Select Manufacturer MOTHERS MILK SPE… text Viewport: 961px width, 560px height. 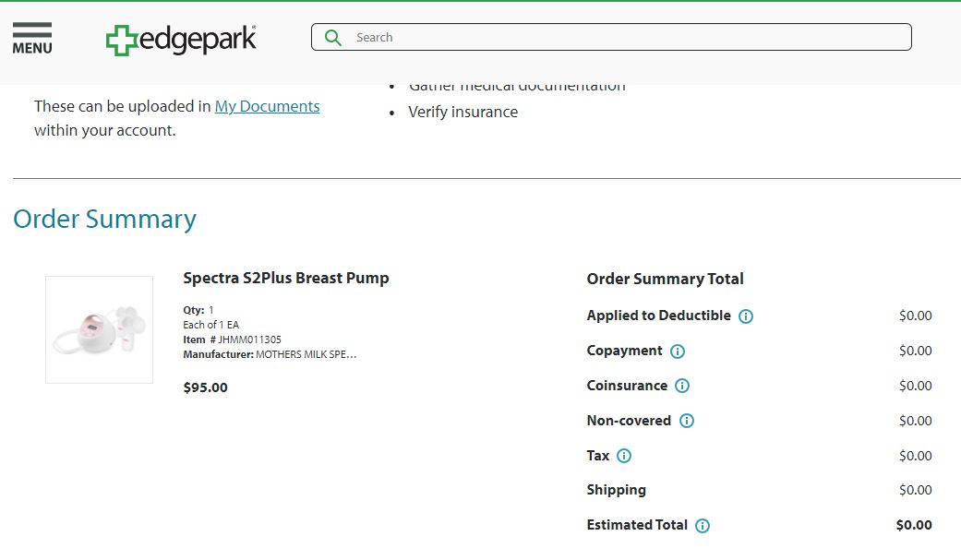click(x=270, y=354)
